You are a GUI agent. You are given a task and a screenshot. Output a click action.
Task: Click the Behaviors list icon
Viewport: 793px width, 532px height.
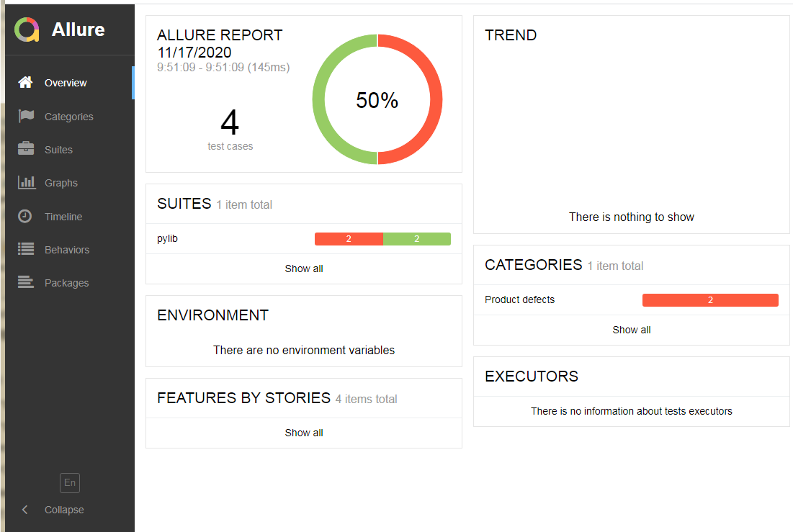click(26, 249)
